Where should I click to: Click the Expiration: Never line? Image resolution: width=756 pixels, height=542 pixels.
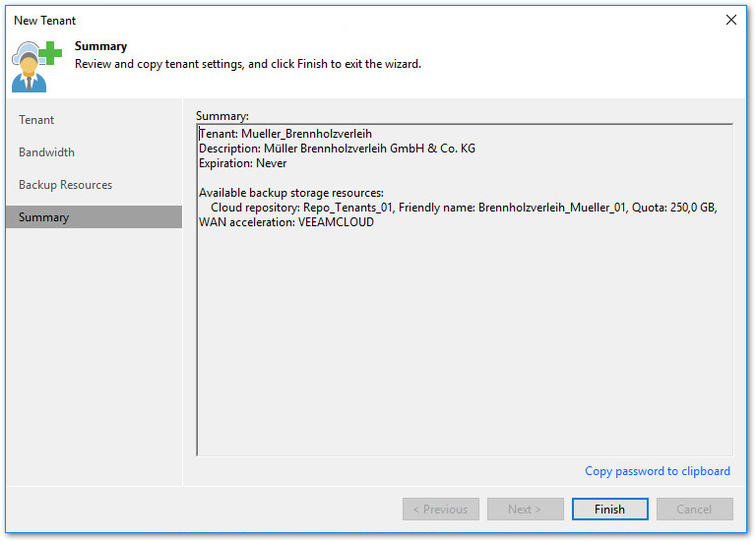click(242, 163)
